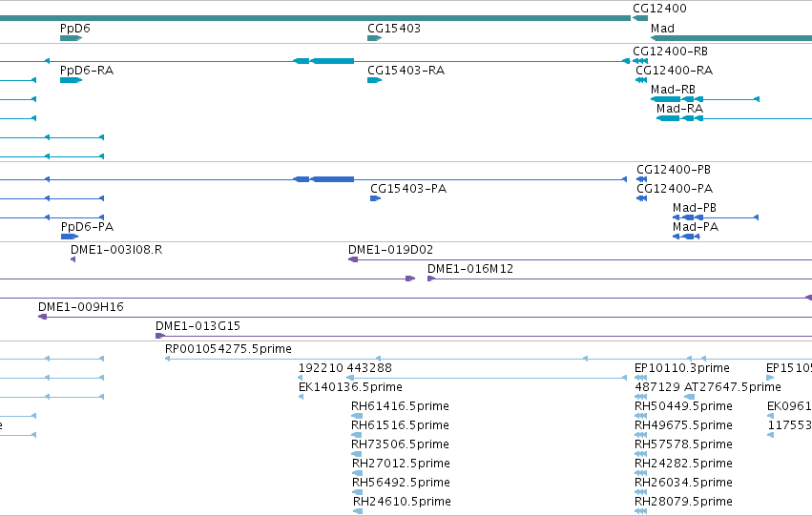
Task: Click the DME1-013G15 clone label
Action: click(x=198, y=326)
